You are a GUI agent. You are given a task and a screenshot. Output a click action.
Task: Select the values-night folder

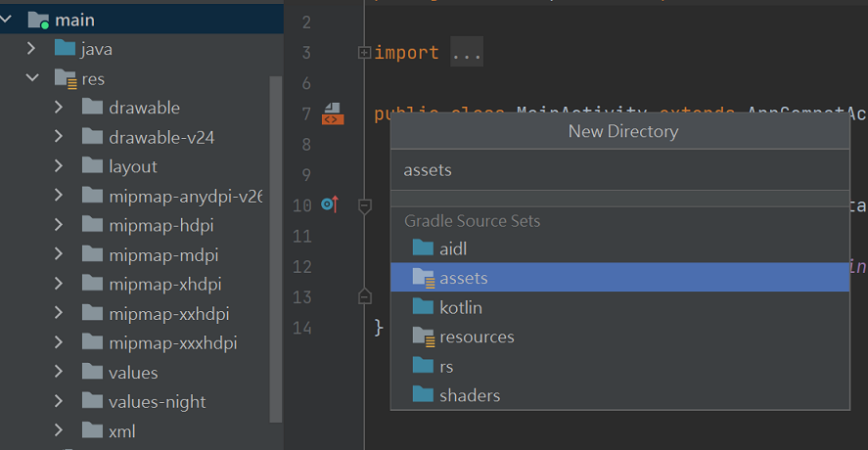click(157, 401)
